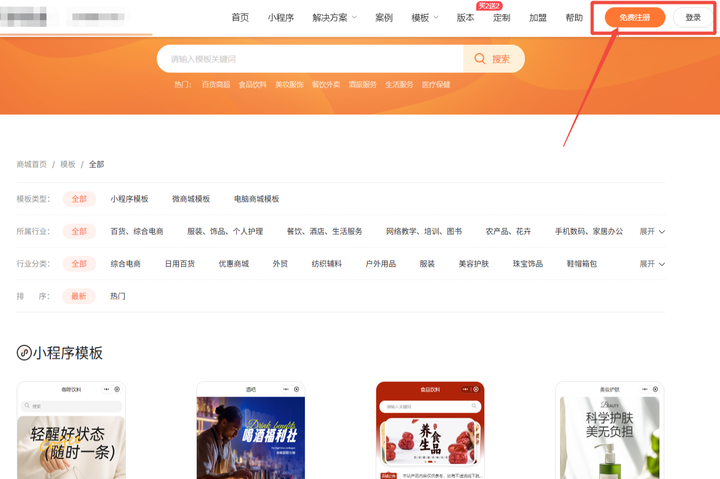Select 全部 in 行业分类 filter
The height and width of the screenshot is (479, 720).
click(79, 264)
